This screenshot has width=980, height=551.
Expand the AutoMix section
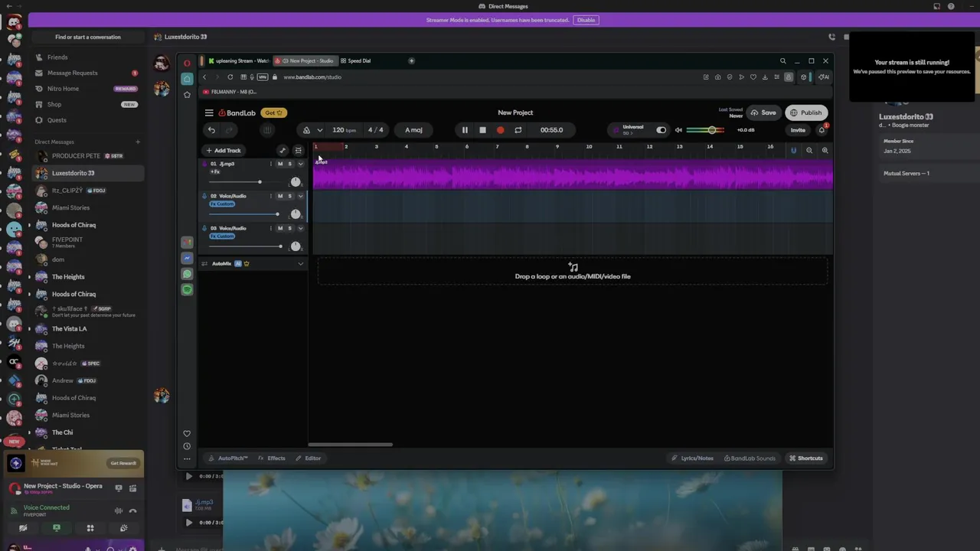(x=300, y=264)
